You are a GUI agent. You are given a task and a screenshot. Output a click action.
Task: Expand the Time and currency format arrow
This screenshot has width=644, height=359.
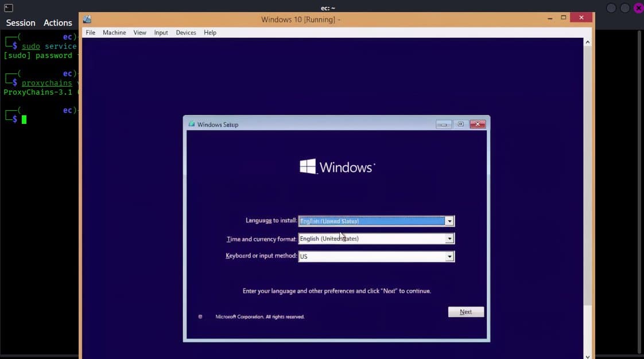(449, 239)
